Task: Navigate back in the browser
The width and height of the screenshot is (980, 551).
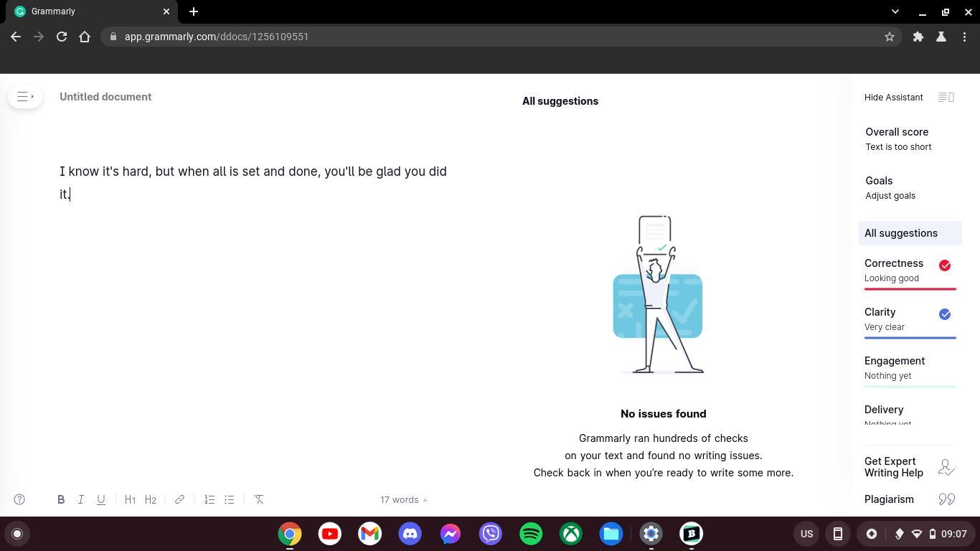Action: click(16, 37)
